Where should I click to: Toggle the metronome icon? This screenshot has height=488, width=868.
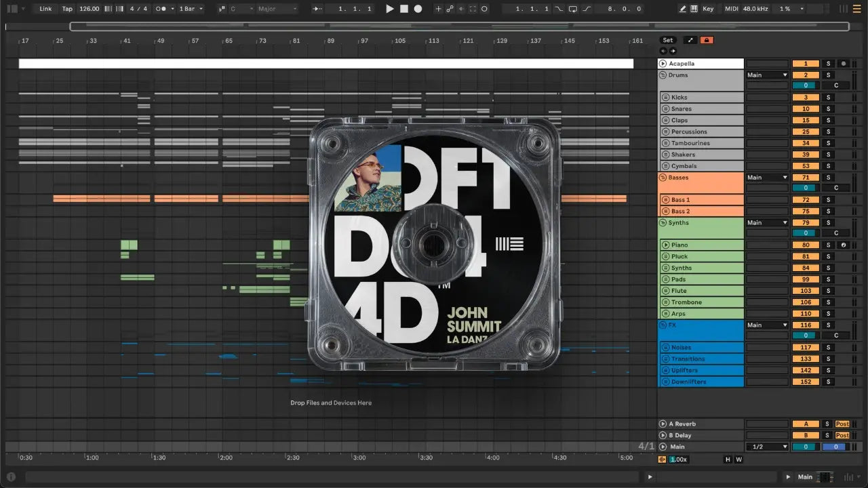tap(162, 9)
